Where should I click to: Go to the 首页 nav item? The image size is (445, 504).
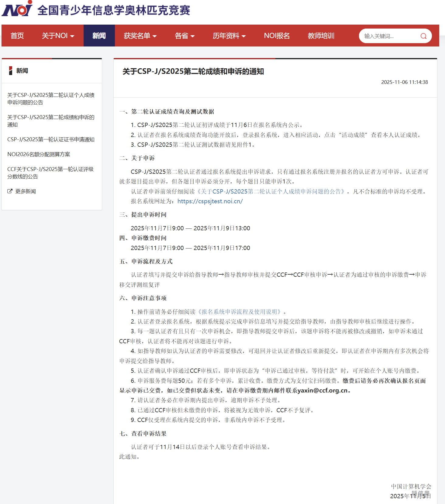(x=17, y=36)
